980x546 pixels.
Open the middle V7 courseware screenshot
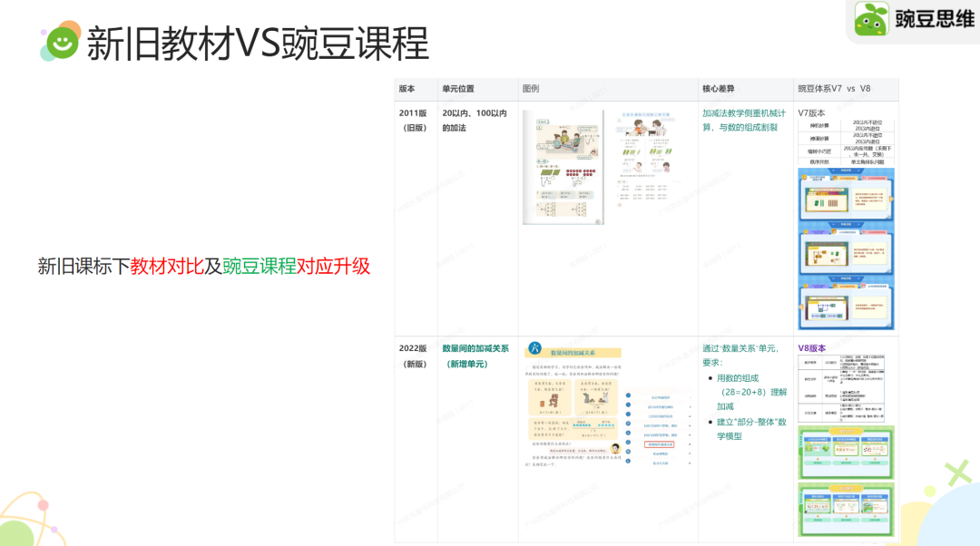coord(847,249)
